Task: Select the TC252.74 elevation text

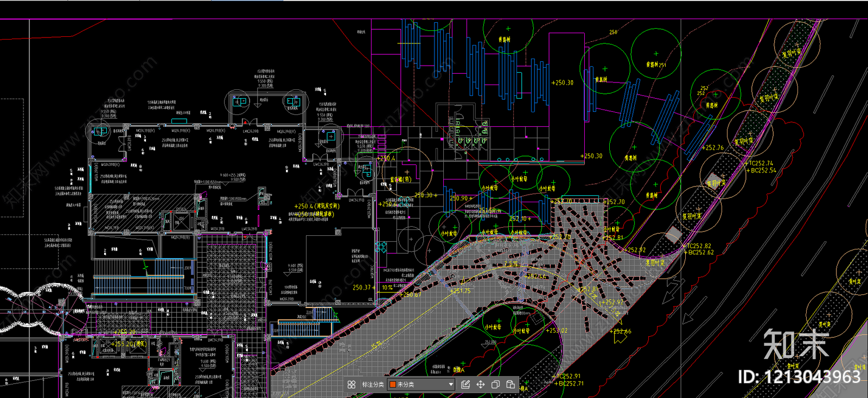Action: coord(761,163)
